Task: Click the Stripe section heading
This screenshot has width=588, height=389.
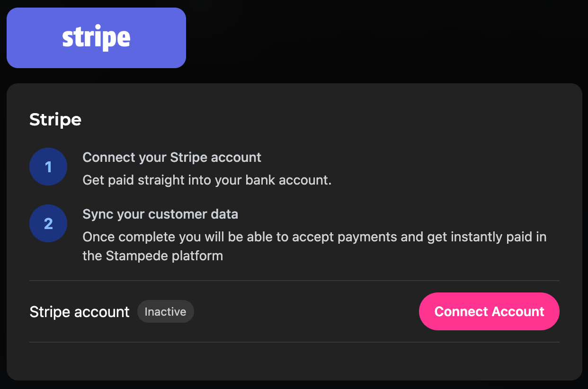Action: click(x=55, y=120)
